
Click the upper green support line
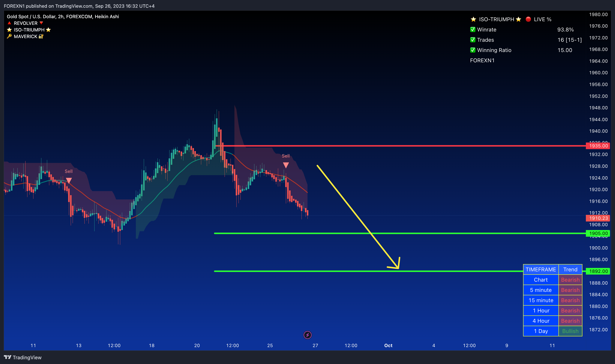click(x=400, y=233)
